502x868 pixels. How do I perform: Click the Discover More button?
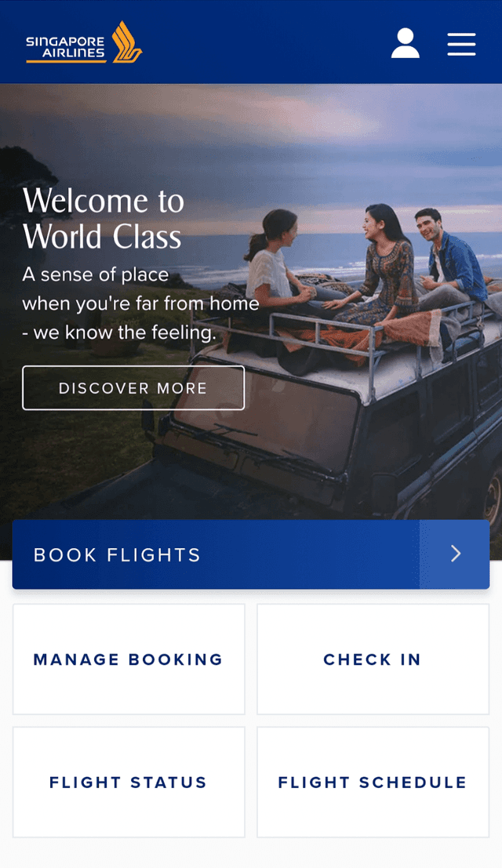click(x=133, y=388)
